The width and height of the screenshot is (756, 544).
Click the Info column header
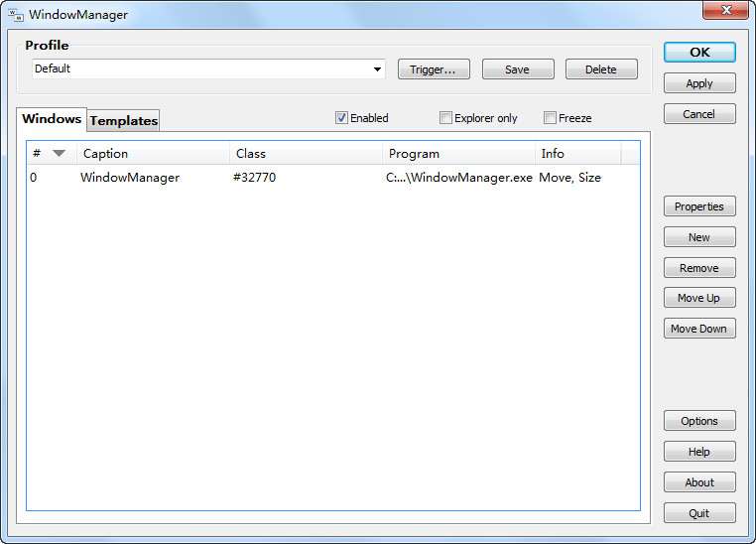click(x=578, y=153)
